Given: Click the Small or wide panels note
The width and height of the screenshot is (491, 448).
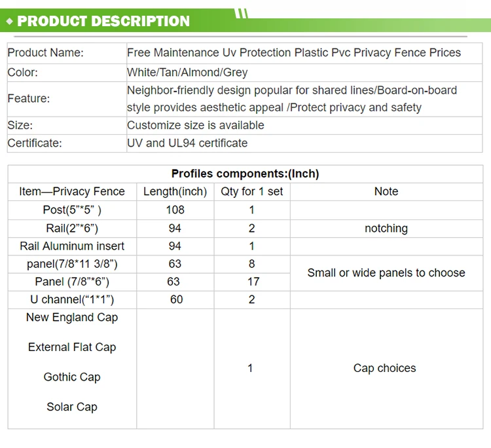Looking at the screenshot, I should (x=386, y=272).
